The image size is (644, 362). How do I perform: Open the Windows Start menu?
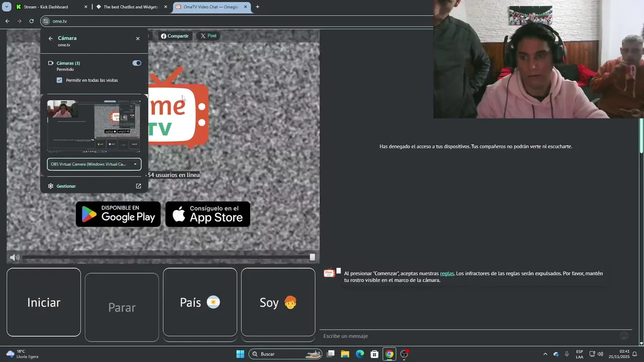click(x=240, y=354)
